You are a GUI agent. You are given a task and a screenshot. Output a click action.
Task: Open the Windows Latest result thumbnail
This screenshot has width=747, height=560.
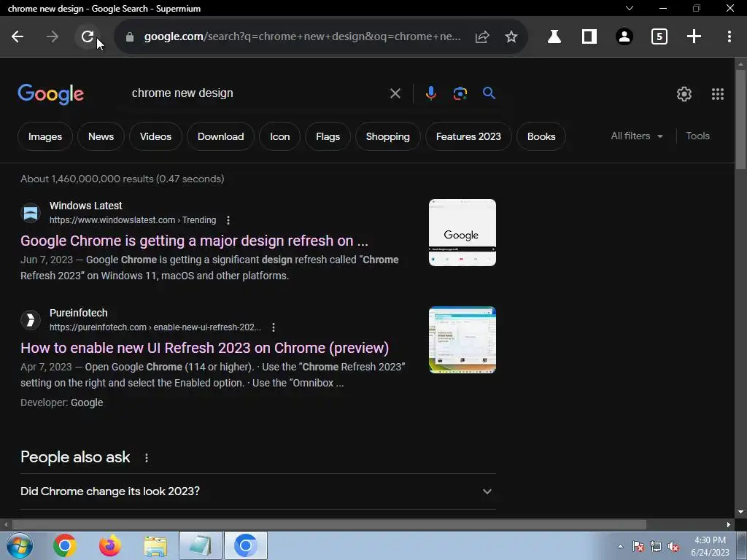point(462,233)
